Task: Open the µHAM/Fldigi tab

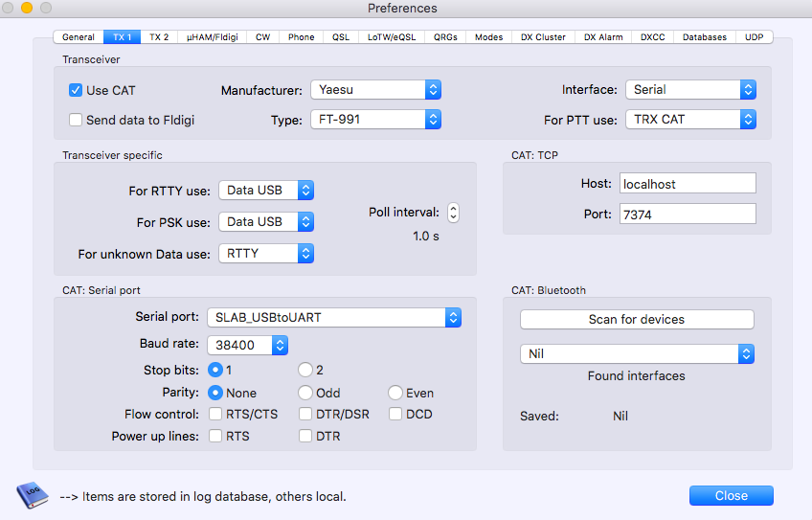Action: click(213, 36)
